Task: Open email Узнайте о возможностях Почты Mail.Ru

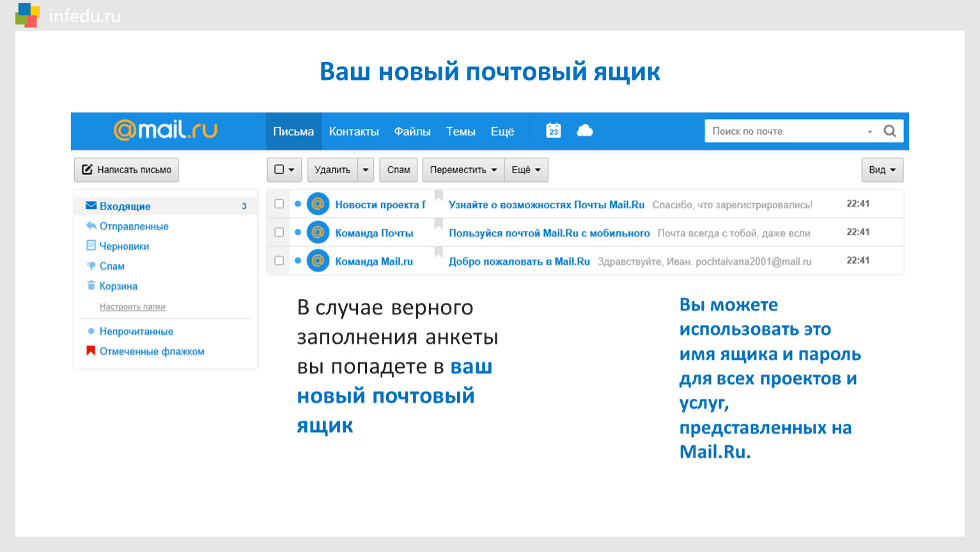Action: pos(547,204)
